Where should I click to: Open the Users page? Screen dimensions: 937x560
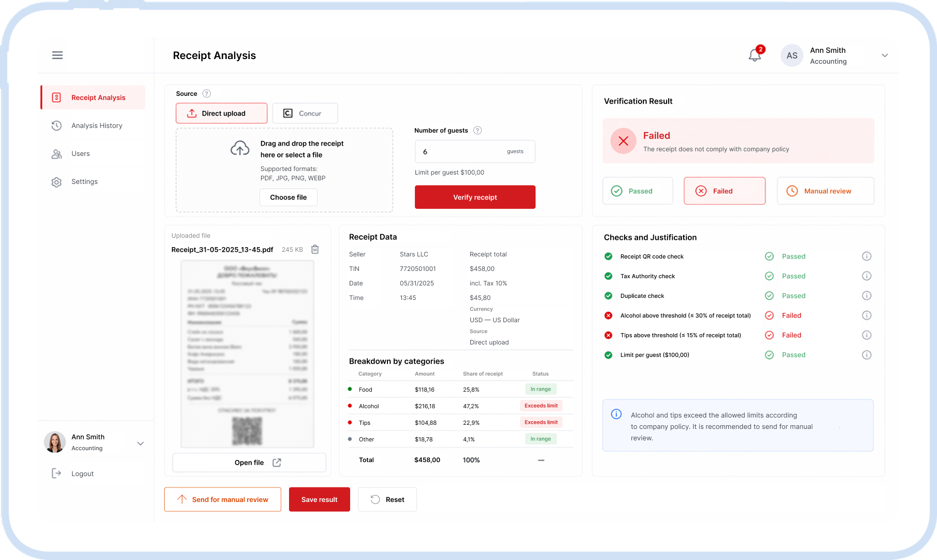coord(70,154)
